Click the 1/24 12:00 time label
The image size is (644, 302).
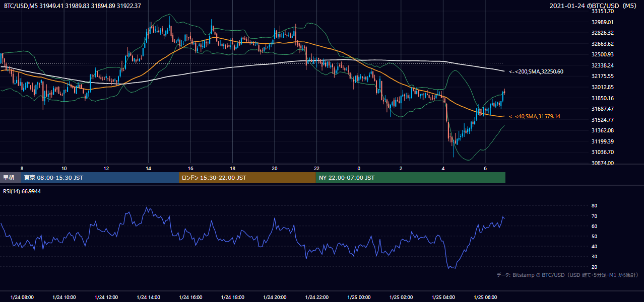(x=106, y=297)
